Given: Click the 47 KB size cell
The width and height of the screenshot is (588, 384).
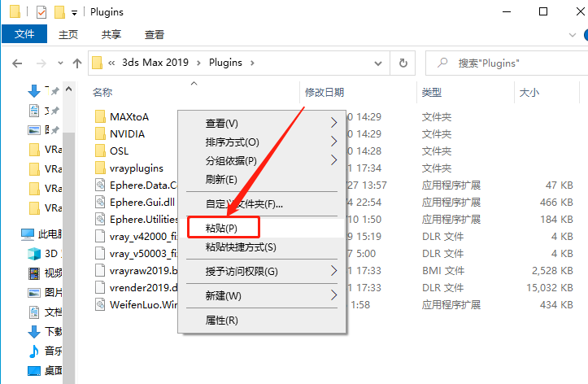Looking at the screenshot, I should click(x=559, y=185).
